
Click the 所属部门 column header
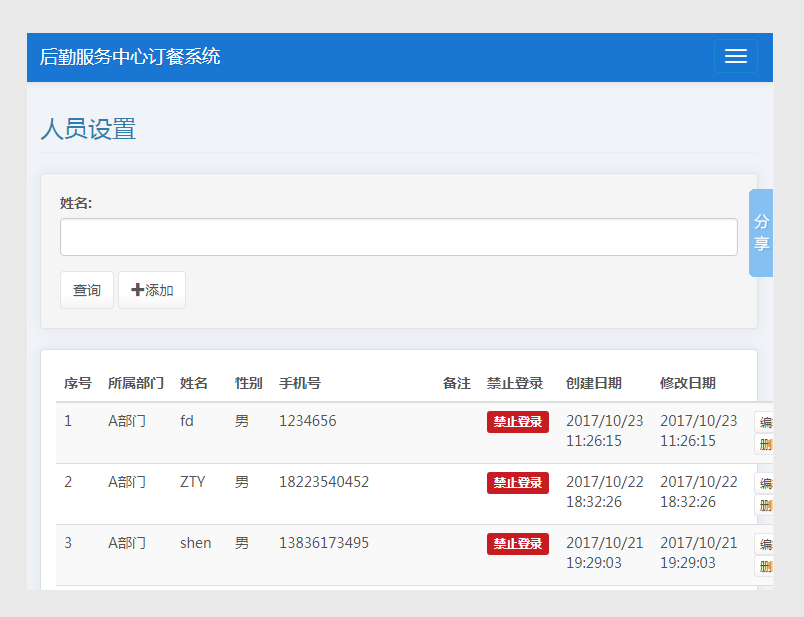coord(136,383)
